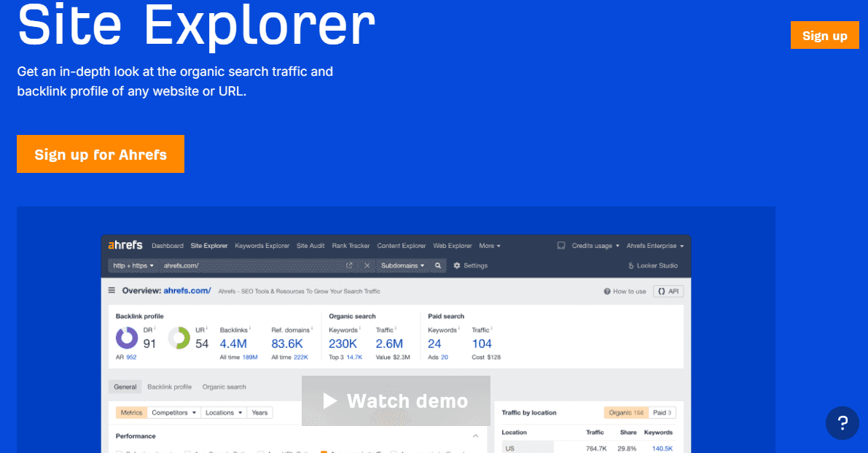
Task: Open the Subdomains mode dropdown
Action: [402, 266]
